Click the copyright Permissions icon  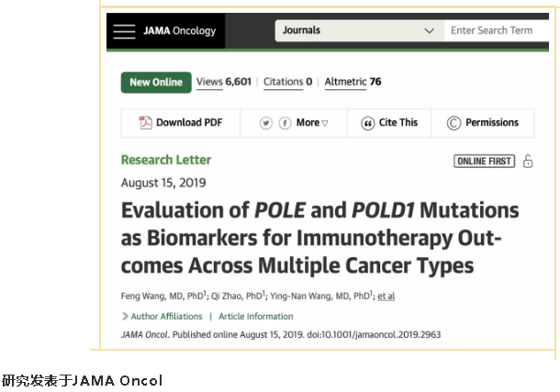coord(454,123)
